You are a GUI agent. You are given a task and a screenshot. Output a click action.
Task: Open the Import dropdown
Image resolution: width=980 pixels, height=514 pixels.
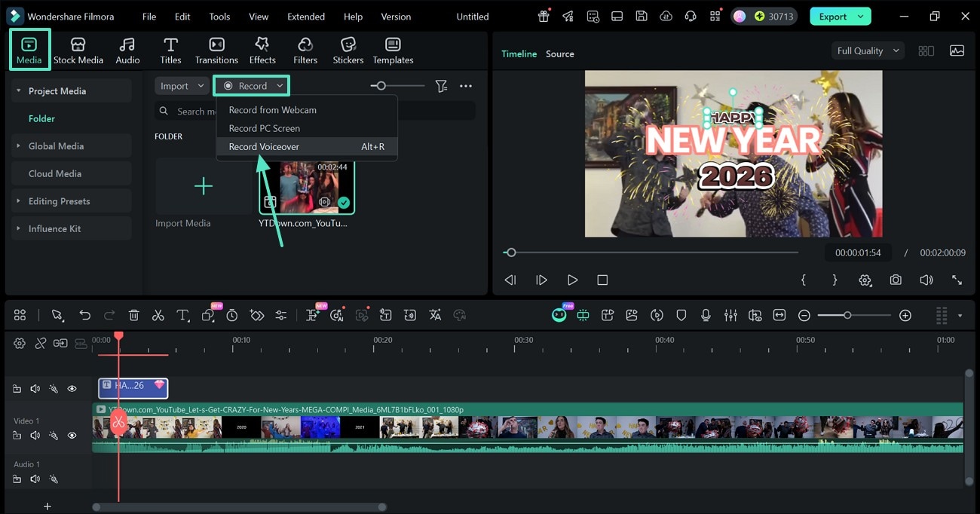pyautogui.click(x=182, y=86)
